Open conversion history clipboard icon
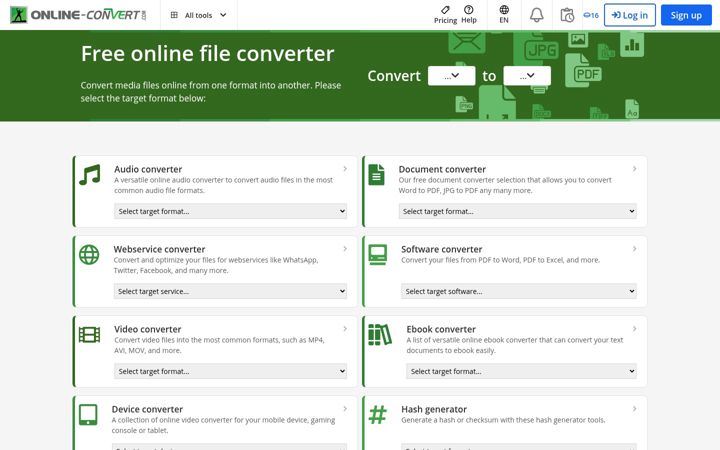Viewport: 720px width, 450px height. [567, 15]
